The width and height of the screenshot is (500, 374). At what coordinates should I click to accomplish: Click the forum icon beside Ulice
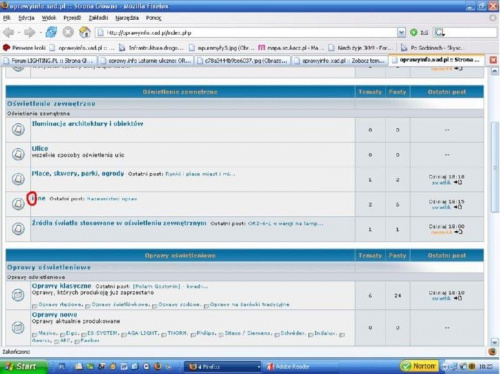click(x=18, y=154)
